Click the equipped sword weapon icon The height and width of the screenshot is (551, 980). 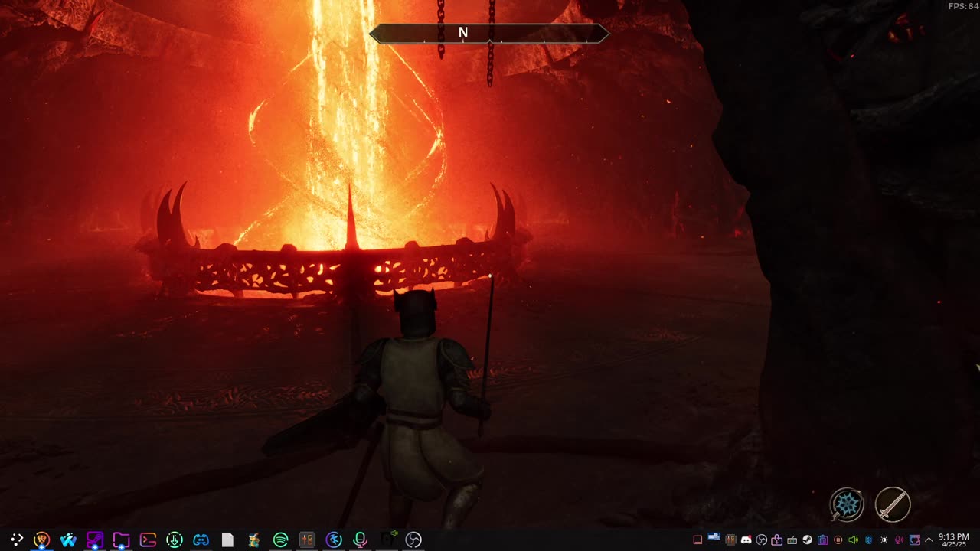point(893,505)
